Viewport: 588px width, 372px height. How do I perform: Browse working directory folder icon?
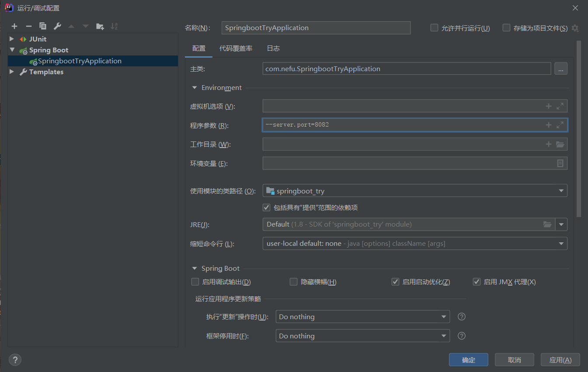click(x=560, y=144)
